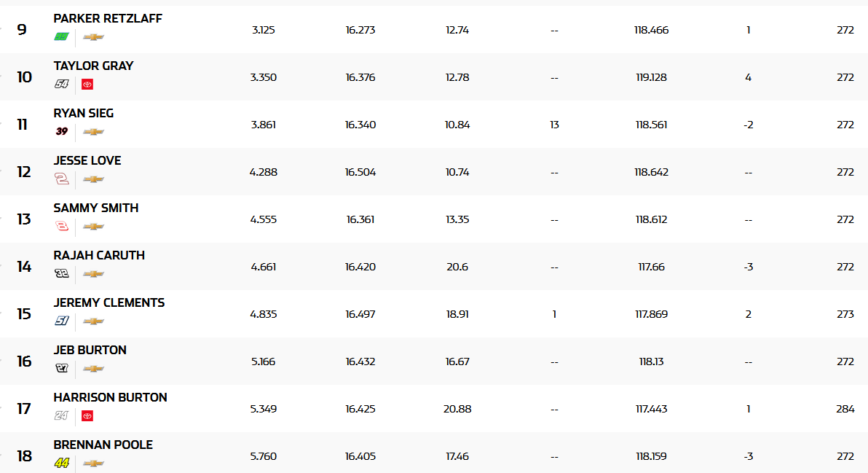
Task: Select the Rajah Caruth driver name
Action: [x=99, y=255]
